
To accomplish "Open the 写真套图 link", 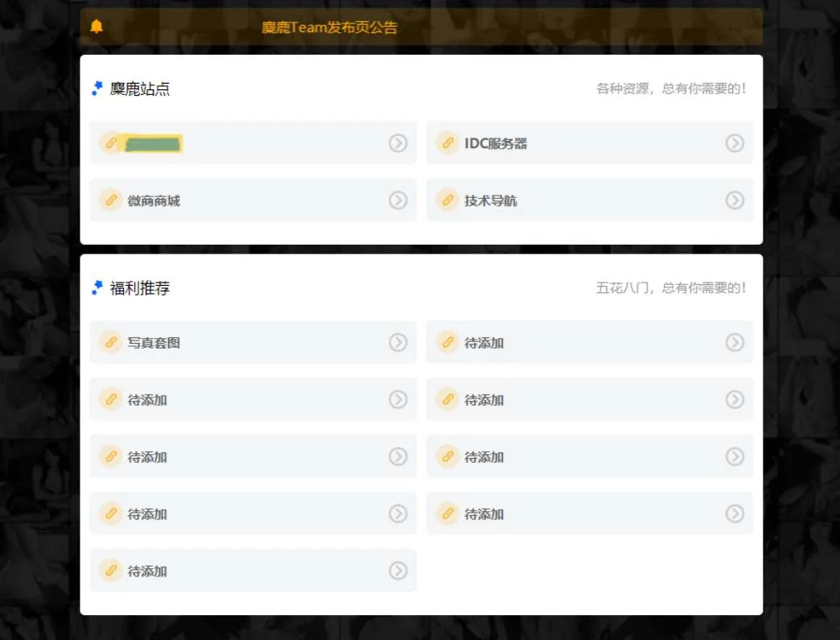I will pos(154,343).
